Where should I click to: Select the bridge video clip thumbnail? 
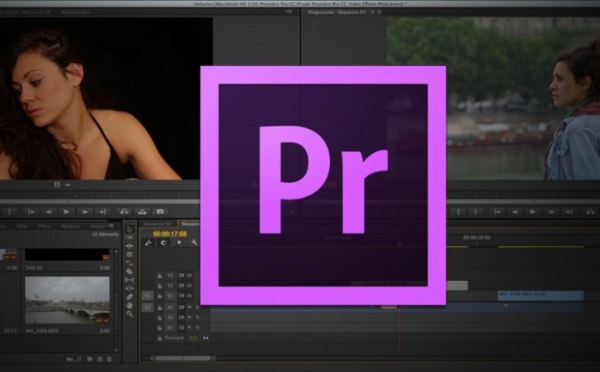(67, 300)
